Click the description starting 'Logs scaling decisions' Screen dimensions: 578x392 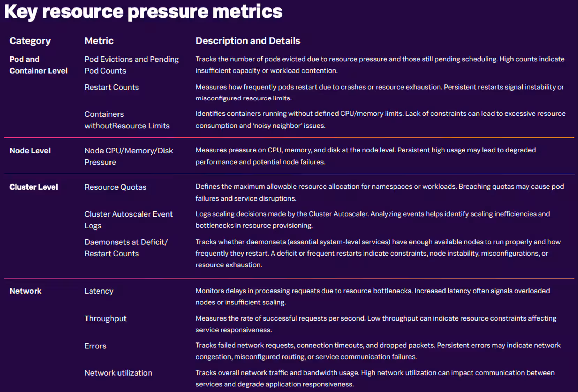click(372, 219)
